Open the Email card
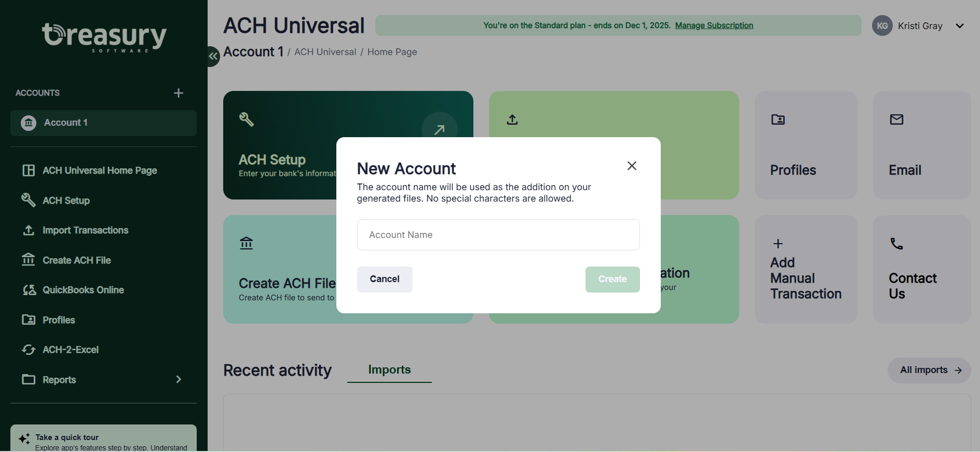 point(922,145)
